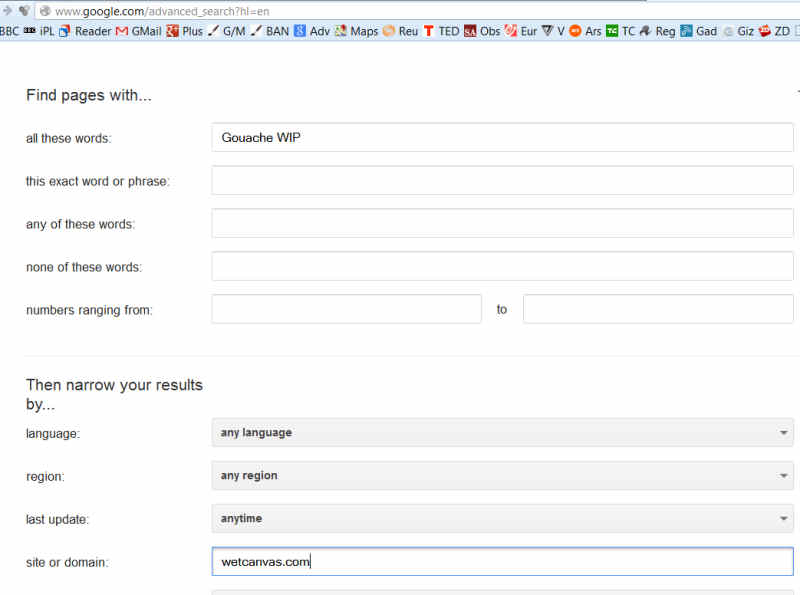Click the site info globe icon
This screenshot has width=800, height=595.
(45, 11)
